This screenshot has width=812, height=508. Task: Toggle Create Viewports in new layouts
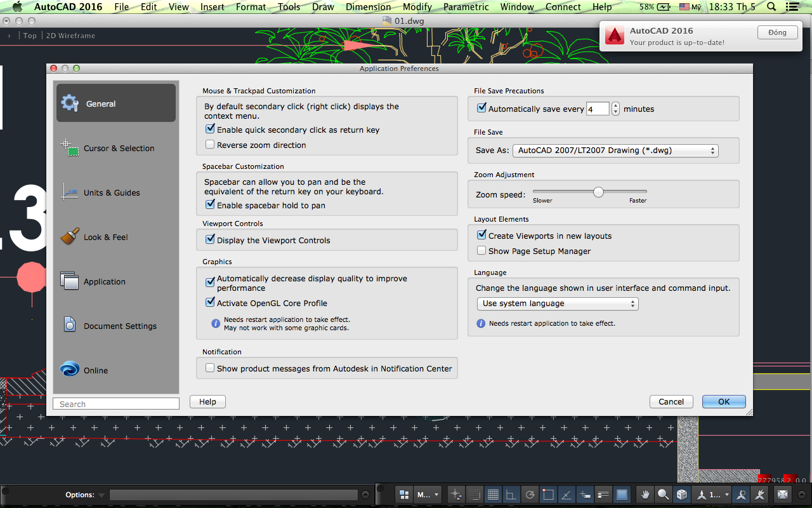(481, 235)
